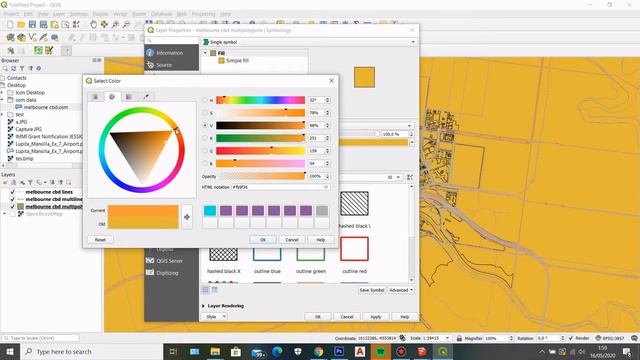Screen dimensions: 640x360
Task: Click the Windows Start button
Action: (x=9, y=351)
